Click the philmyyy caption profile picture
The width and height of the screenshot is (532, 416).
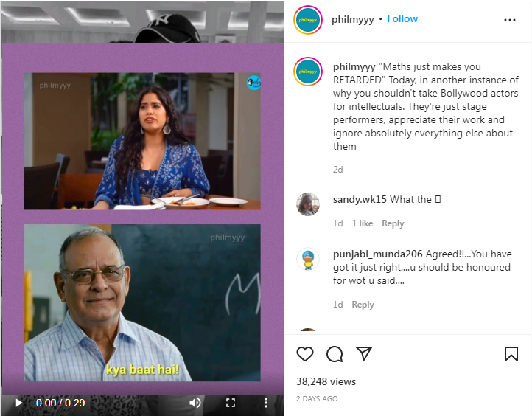pos(308,72)
